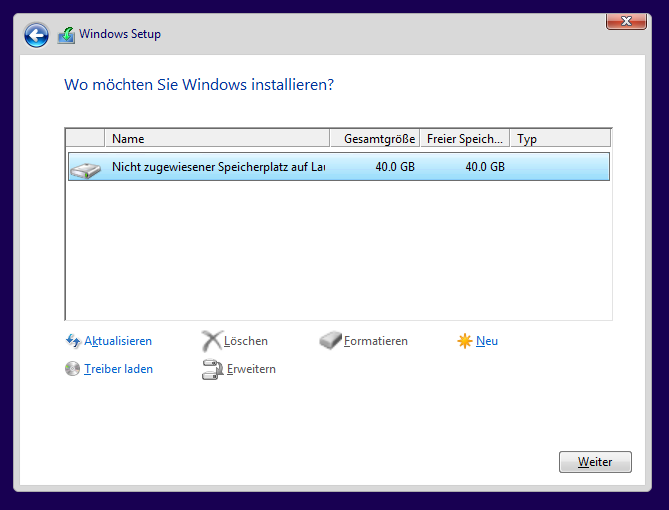Click the Löschen X icon
The image size is (669, 510).
click(x=212, y=341)
